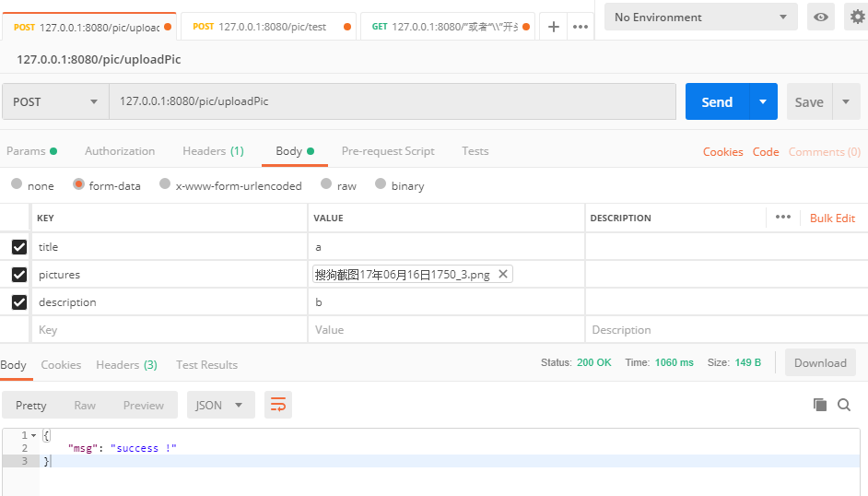Uncheck the description form-data row
This screenshot has height=496, width=868.
point(19,302)
